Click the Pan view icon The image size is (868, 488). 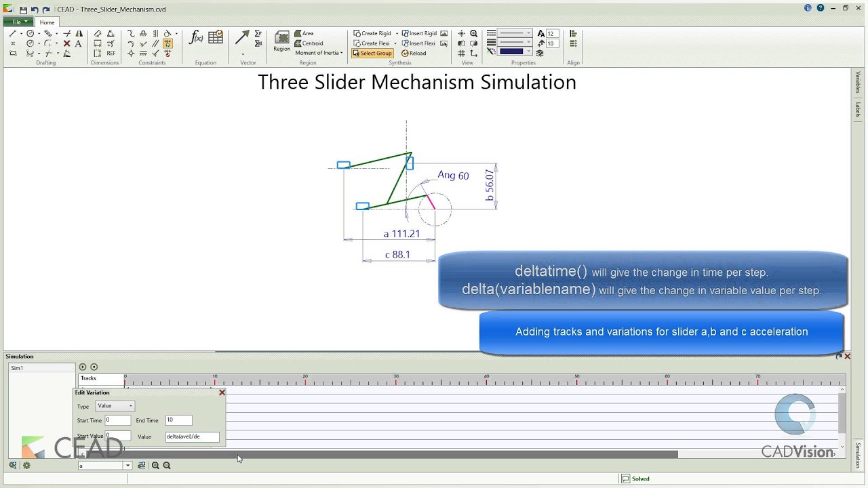(x=462, y=33)
